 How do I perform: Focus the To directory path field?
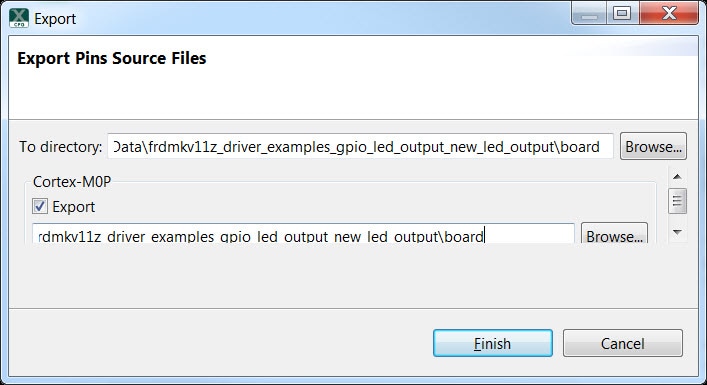360,147
